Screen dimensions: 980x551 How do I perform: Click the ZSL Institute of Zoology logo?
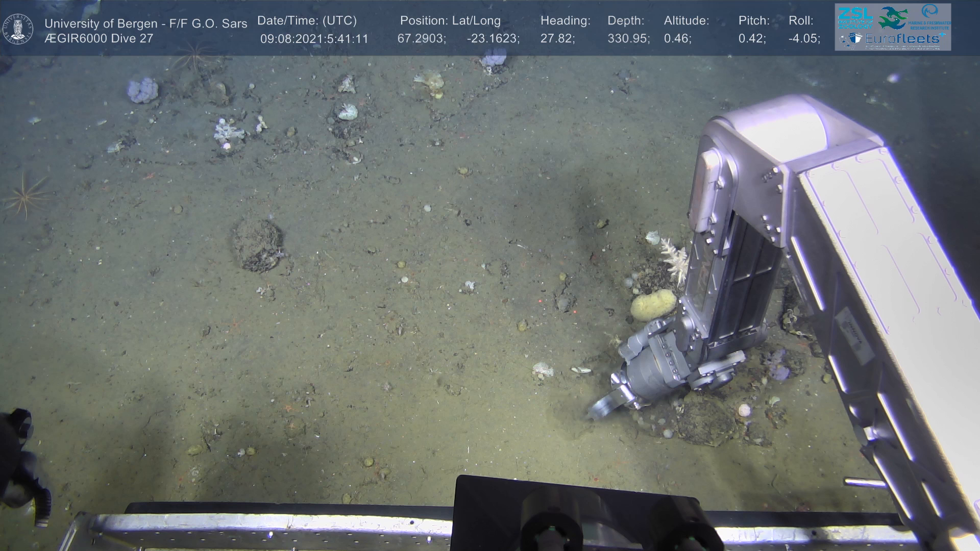click(854, 17)
